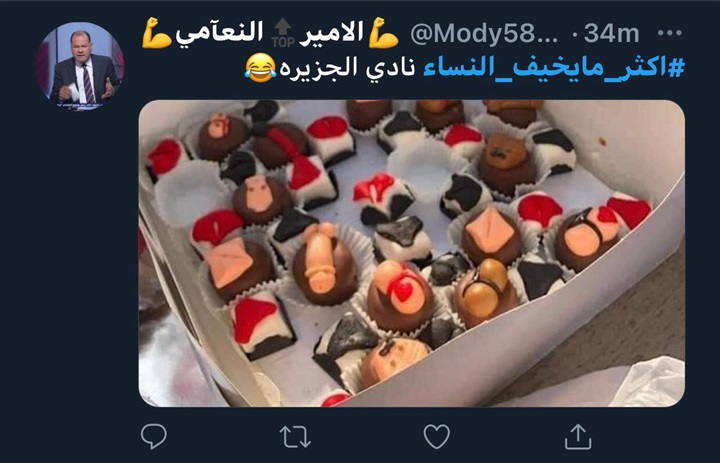Retweet this post using the arrows icon
Viewport: 720px width, 463px height.
click(x=295, y=436)
